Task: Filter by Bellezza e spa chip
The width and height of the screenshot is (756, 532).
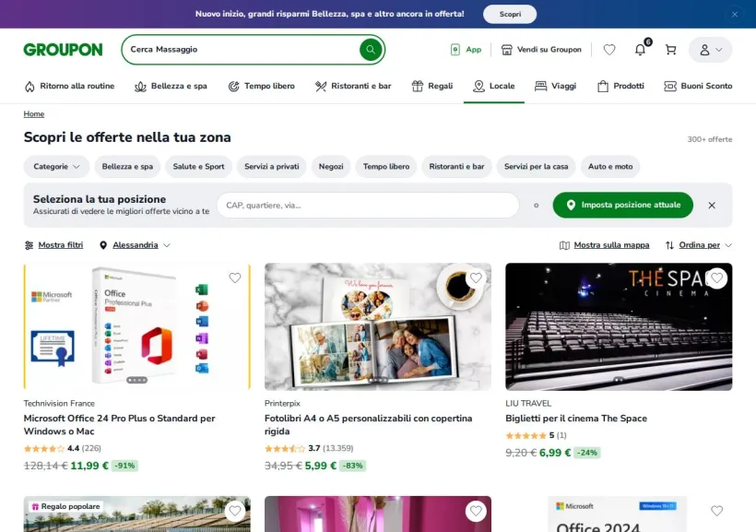Action: tap(127, 166)
